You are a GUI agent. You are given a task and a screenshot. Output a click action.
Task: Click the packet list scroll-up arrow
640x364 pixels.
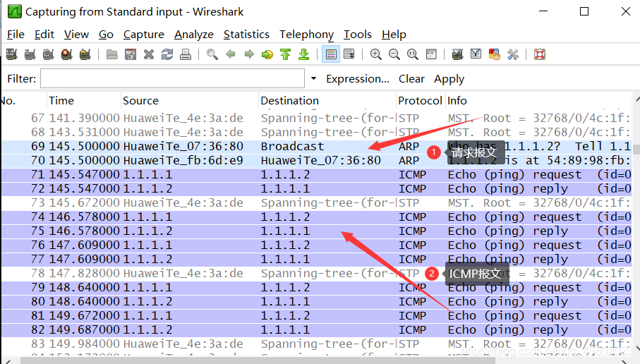click(x=636, y=99)
